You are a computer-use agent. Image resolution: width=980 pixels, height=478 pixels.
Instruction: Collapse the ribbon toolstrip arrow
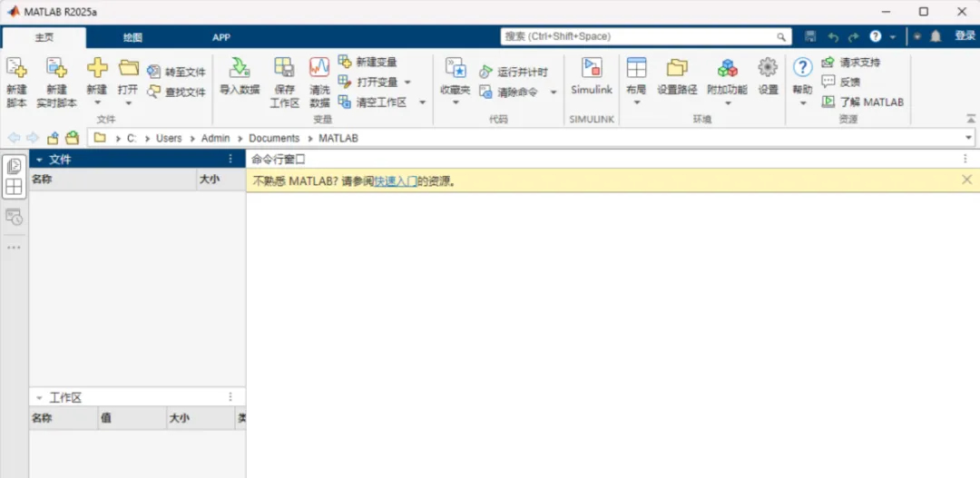pos(971,118)
